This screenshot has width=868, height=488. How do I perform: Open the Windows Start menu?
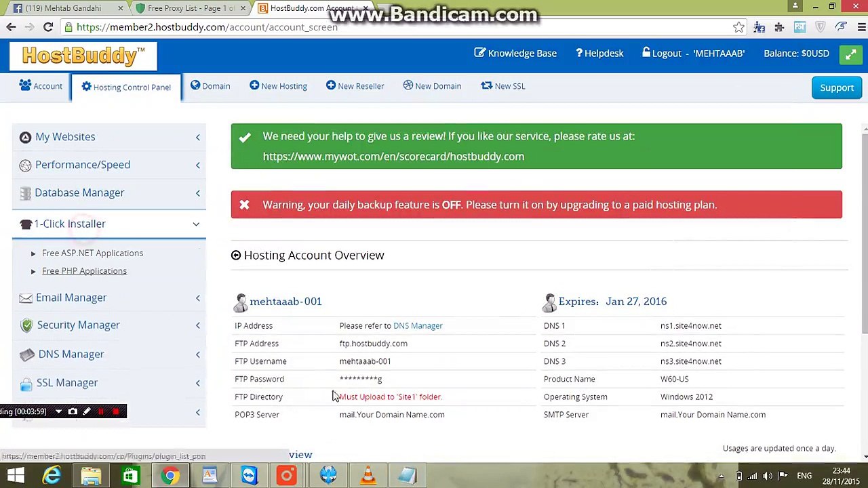15,475
